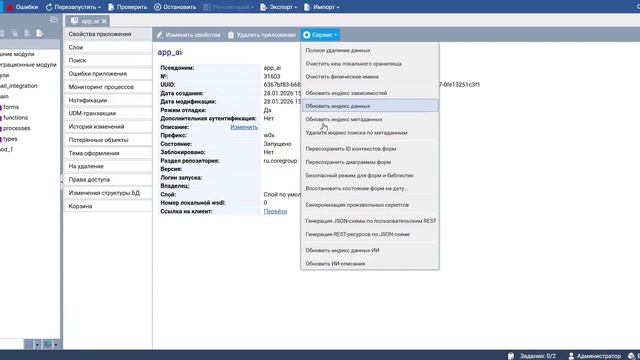Click Проверить in the top toolbar
Image resolution: width=640 pixels, height=360 pixels.
click(127, 7)
